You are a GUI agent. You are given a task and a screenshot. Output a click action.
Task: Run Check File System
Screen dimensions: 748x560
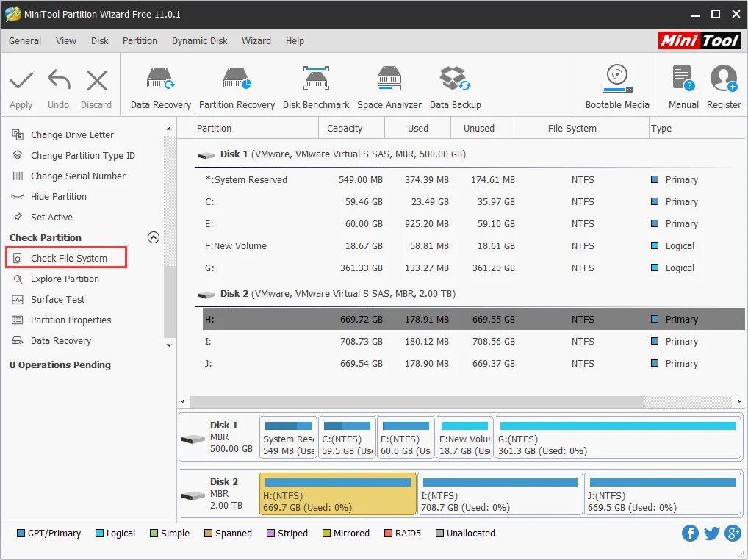pyautogui.click(x=66, y=258)
